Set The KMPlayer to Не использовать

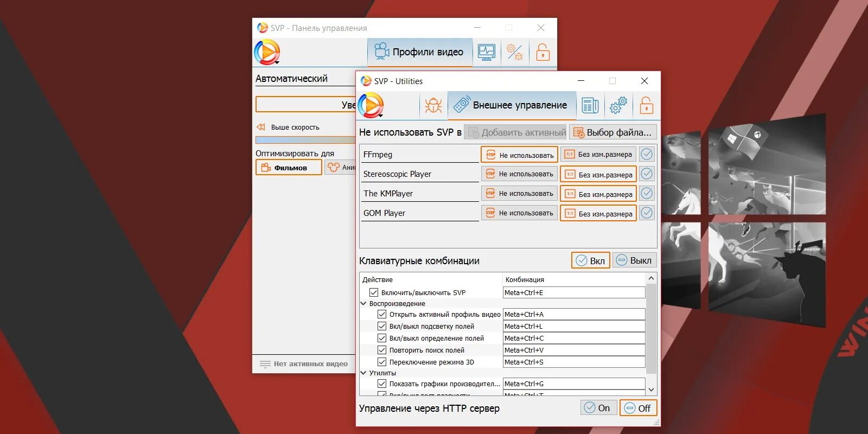pos(519,194)
